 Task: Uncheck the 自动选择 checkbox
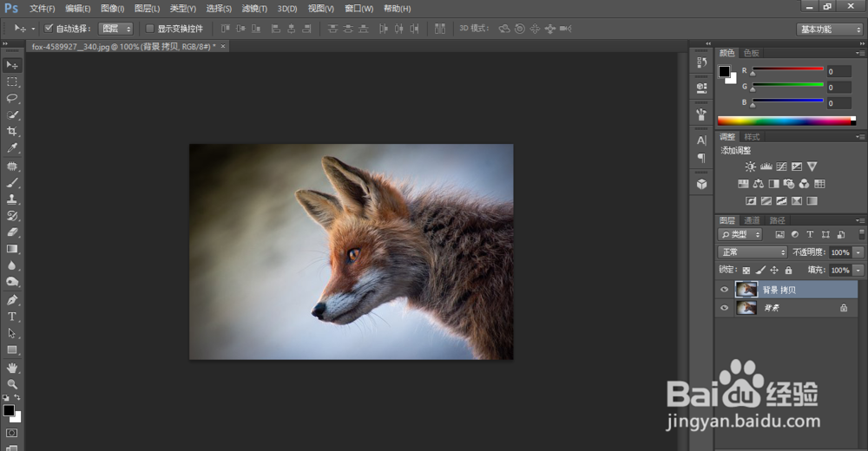click(49, 29)
